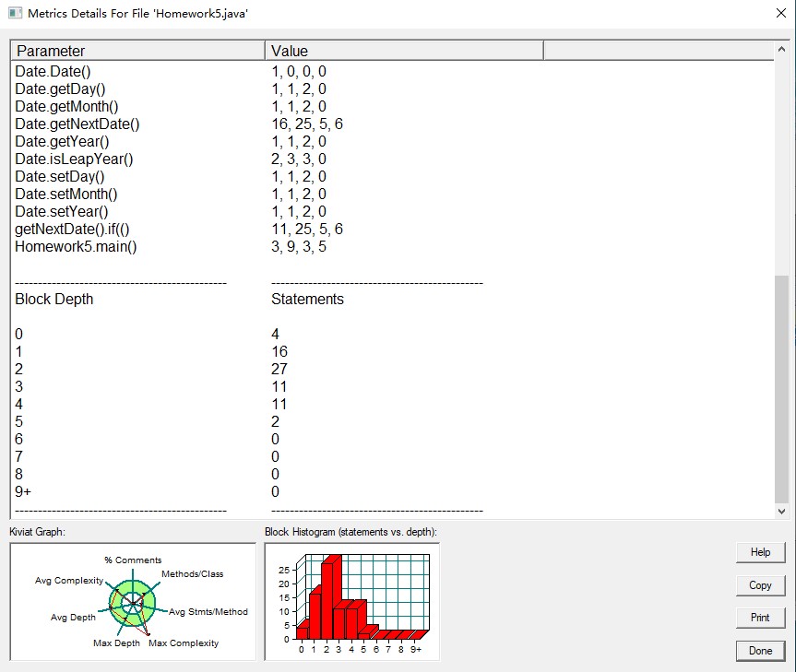Click statements count 4 for depth 0
This screenshot has height=672, width=796.
pos(275,335)
